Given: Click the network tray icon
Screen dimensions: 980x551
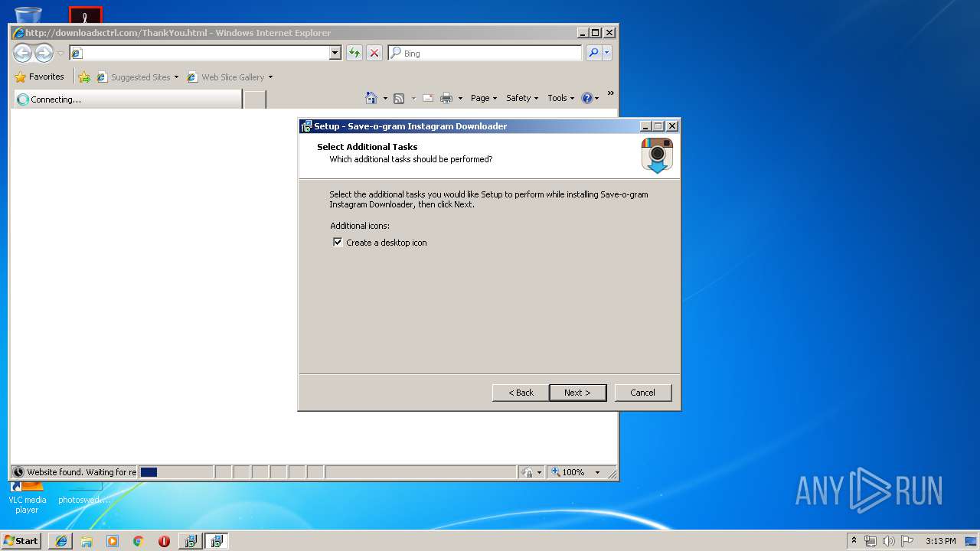Looking at the screenshot, I should point(871,541).
